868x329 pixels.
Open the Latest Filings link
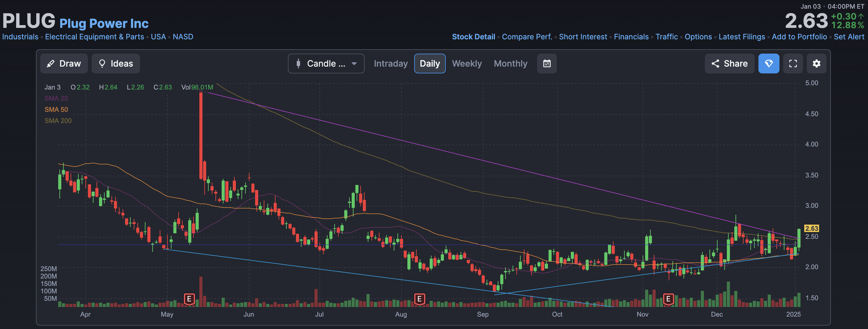[742, 37]
